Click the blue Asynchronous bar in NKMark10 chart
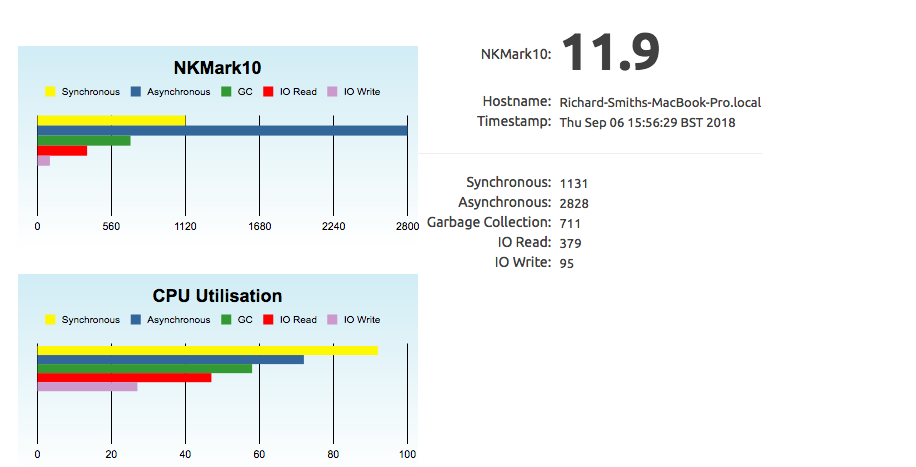This screenshot has height=467, width=916. click(223, 130)
